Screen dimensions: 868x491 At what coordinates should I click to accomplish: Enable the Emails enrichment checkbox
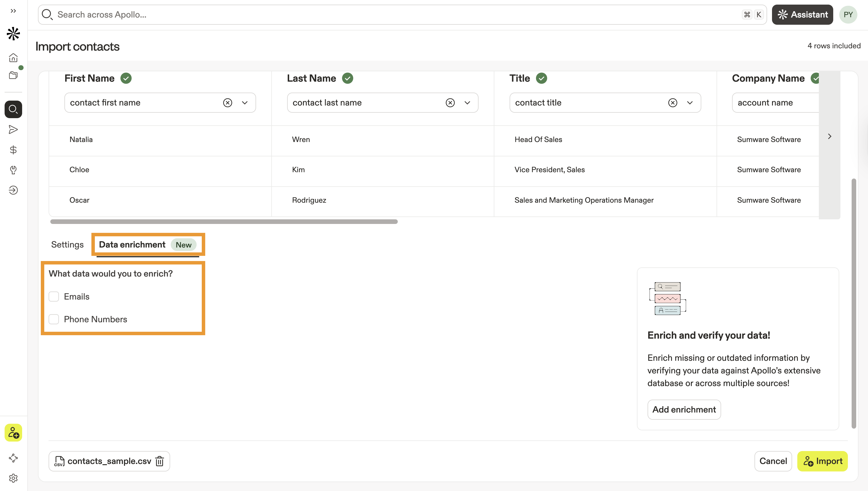tap(53, 296)
